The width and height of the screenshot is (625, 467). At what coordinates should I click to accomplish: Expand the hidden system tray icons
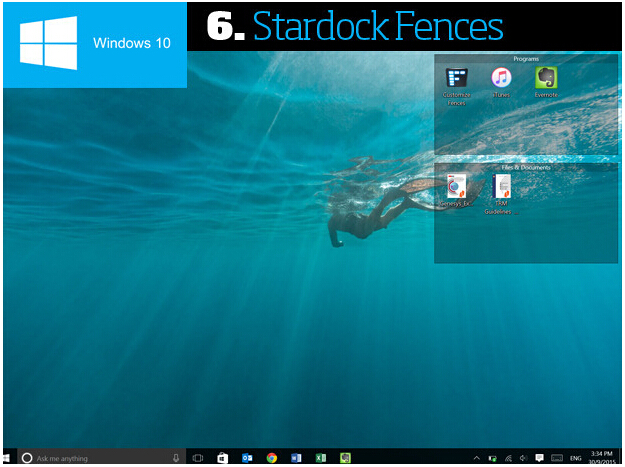[x=476, y=458]
